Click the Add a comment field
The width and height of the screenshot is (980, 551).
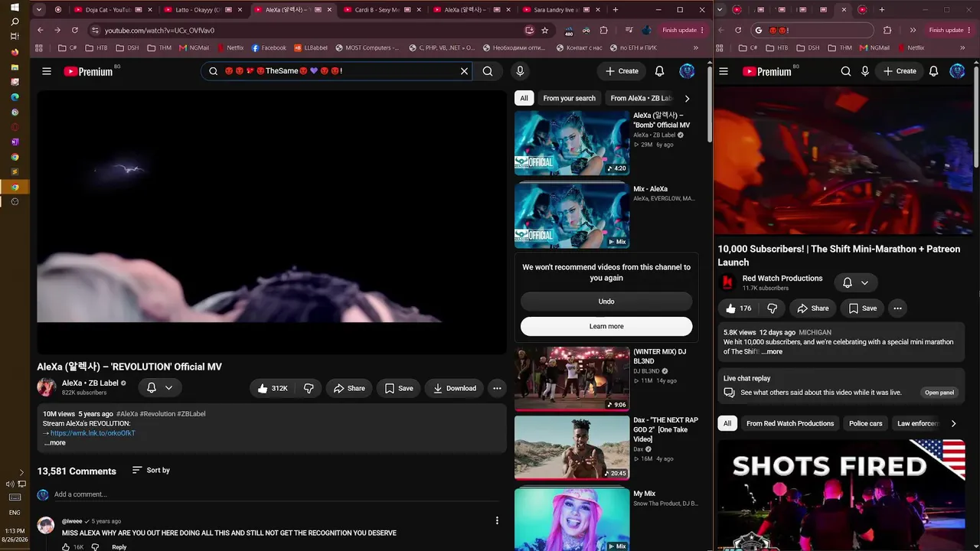[x=276, y=494]
